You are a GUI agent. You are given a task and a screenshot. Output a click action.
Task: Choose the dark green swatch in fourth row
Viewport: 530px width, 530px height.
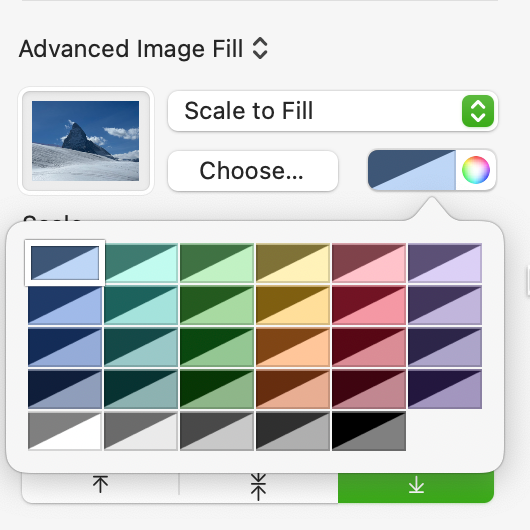217,389
